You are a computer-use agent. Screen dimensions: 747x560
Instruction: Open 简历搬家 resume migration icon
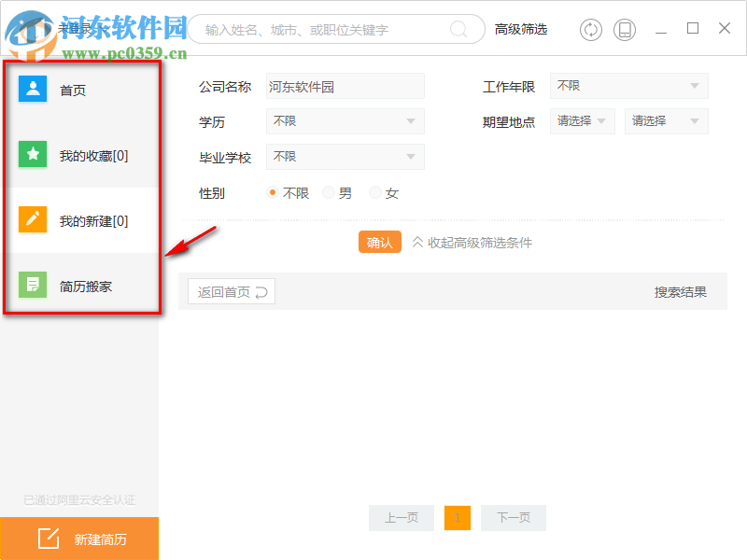[x=31, y=286]
